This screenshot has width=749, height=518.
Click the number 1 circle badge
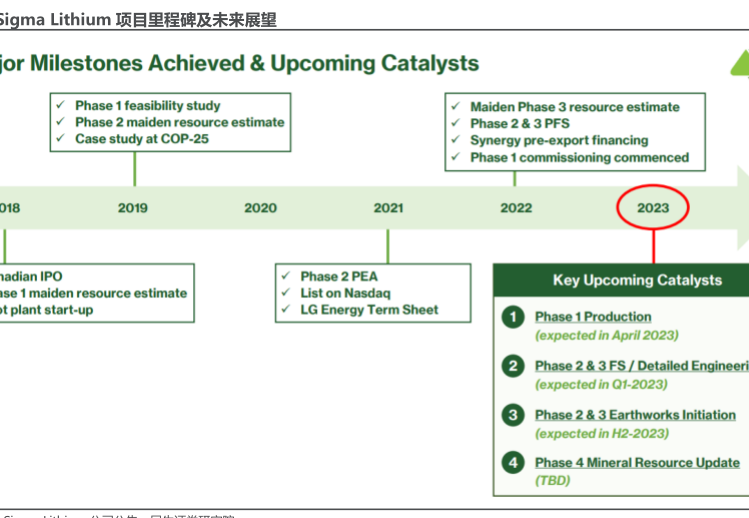513,317
